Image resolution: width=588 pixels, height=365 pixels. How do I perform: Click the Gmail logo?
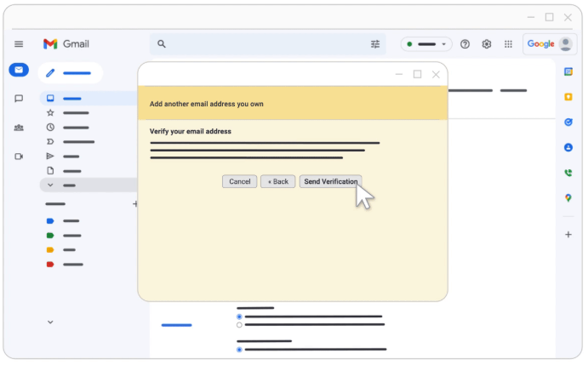66,44
